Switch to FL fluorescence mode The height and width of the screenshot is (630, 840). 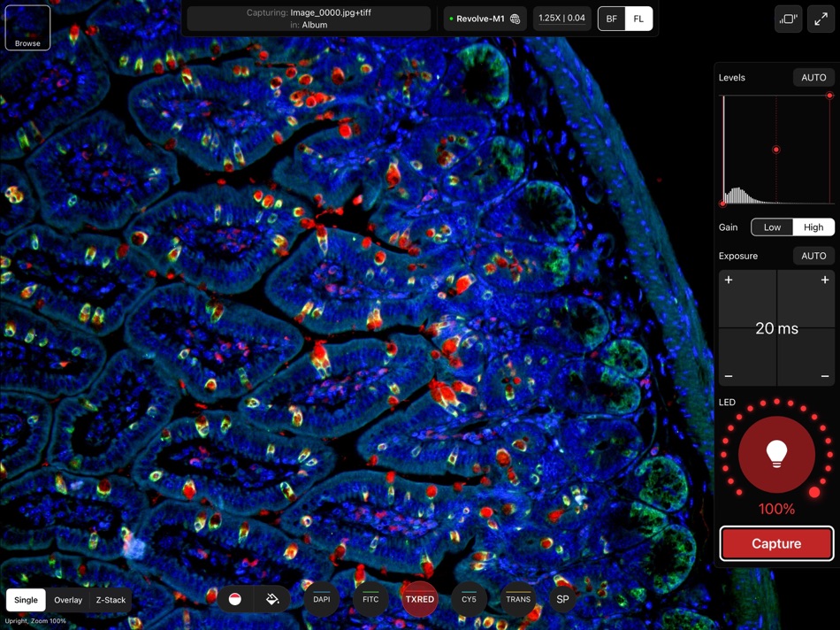[x=638, y=19]
